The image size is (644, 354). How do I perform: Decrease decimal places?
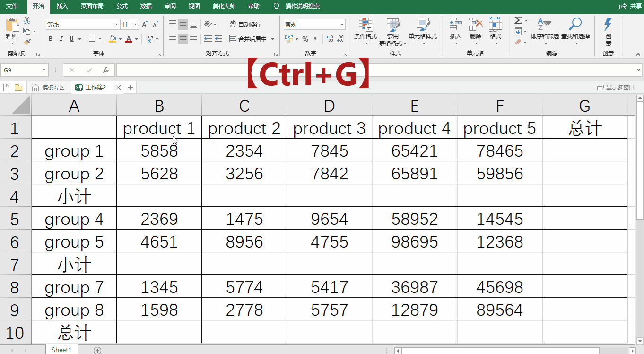[340, 39]
